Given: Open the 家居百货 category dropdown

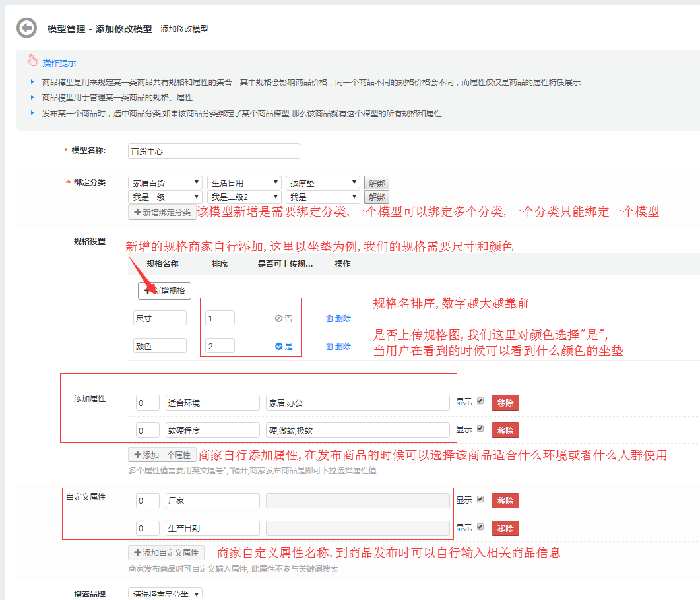Looking at the screenshot, I should click(166, 183).
